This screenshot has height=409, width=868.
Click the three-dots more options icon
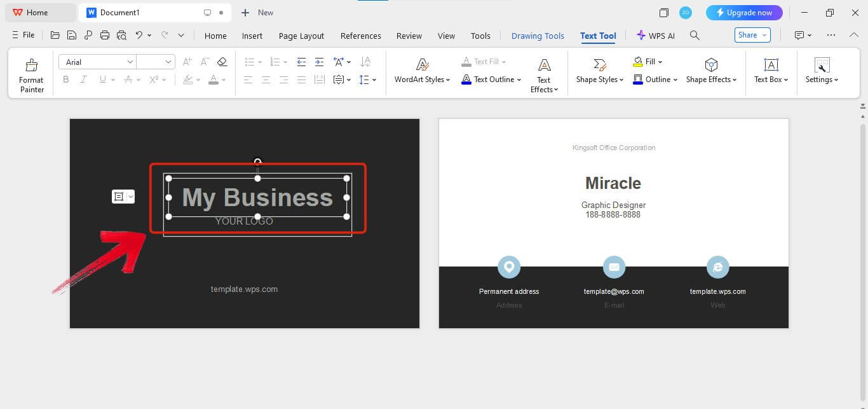pyautogui.click(x=831, y=36)
